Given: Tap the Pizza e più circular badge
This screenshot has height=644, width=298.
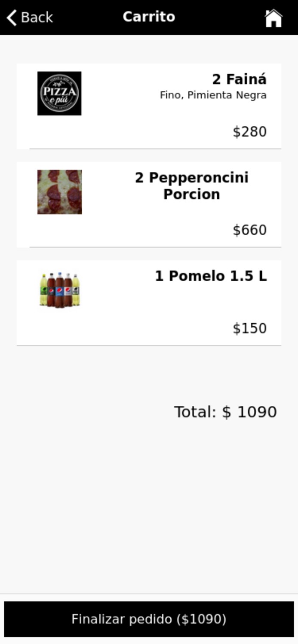Looking at the screenshot, I should coord(60,93).
